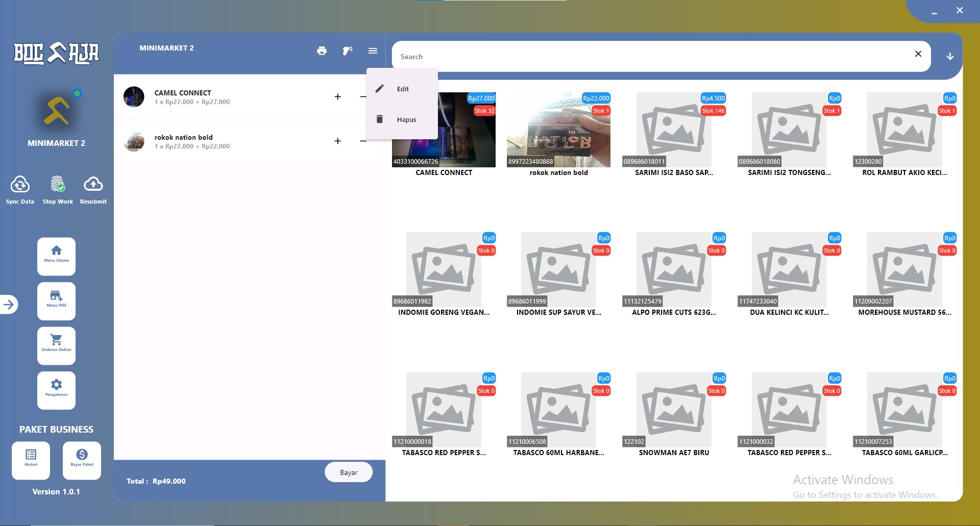Select ROL RAMBUT AKIO KECI product
980x526 pixels.
[904, 135]
